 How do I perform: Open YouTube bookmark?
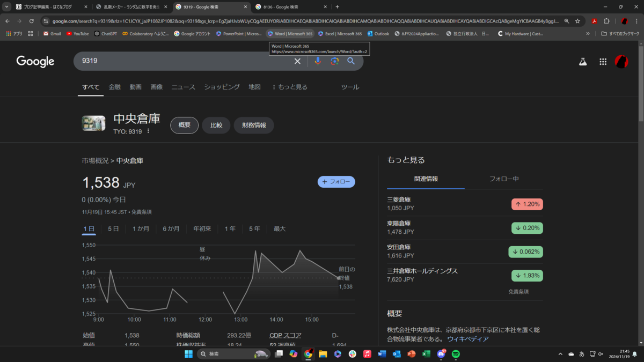pyautogui.click(x=78, y=33)
